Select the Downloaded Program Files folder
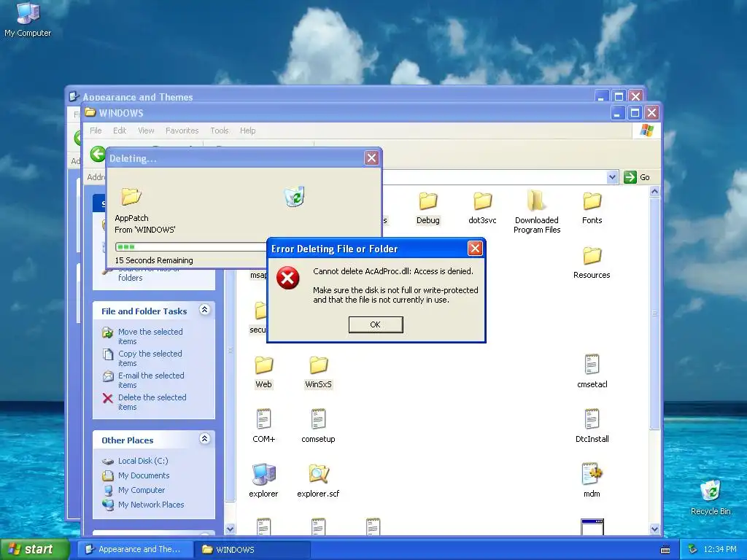747x560 pixels. 536,201
